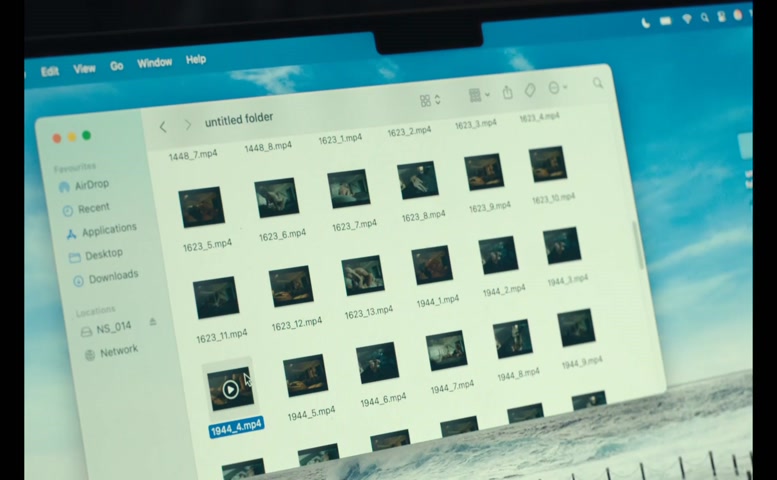Viewport: 777px width, 480px height.
Task: Open the Go menu
Action: (117, 66)
